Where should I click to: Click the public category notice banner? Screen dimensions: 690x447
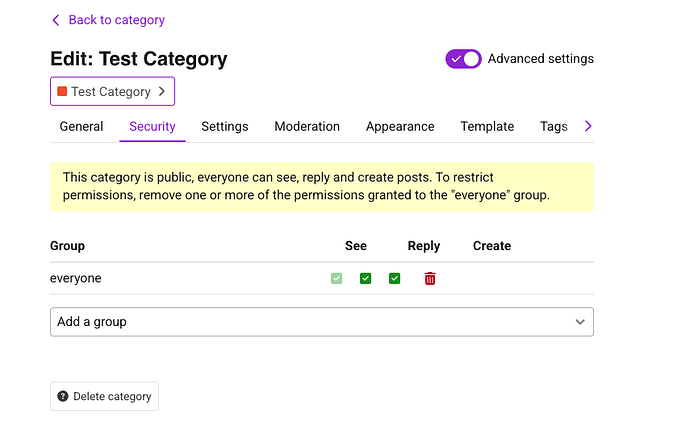322,187
